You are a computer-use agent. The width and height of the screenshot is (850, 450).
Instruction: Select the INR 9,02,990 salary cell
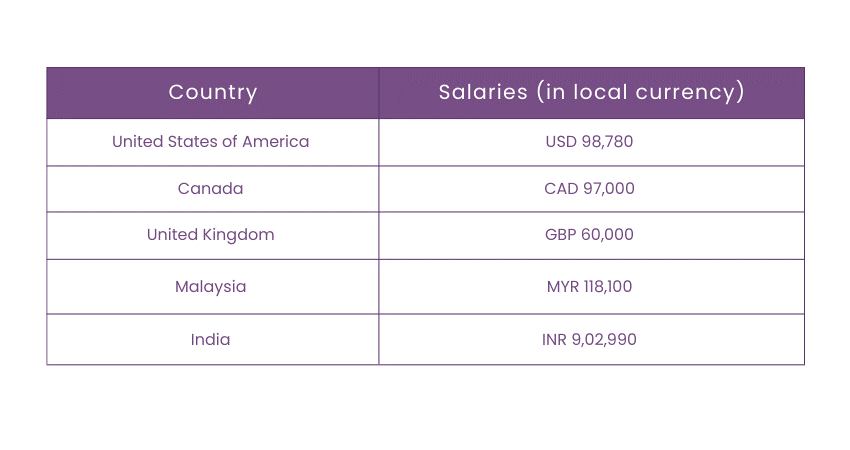point(590,340)
